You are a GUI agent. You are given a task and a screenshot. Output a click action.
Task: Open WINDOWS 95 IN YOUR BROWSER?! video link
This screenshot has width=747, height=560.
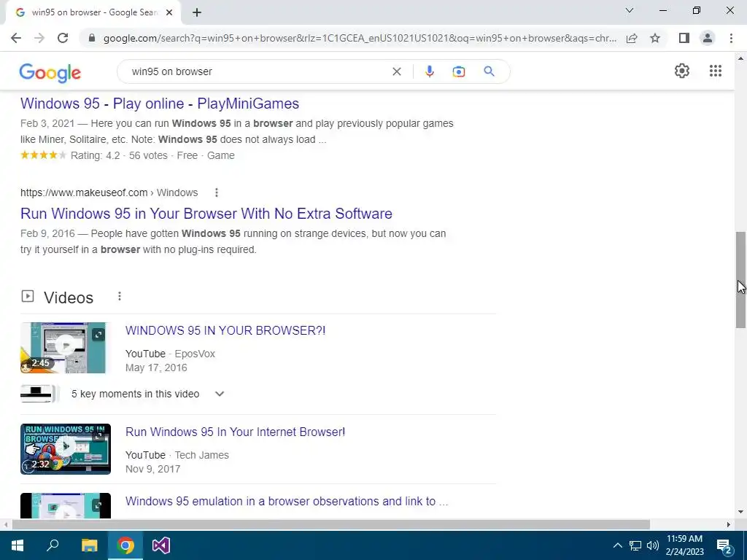(x=225, y=330)
